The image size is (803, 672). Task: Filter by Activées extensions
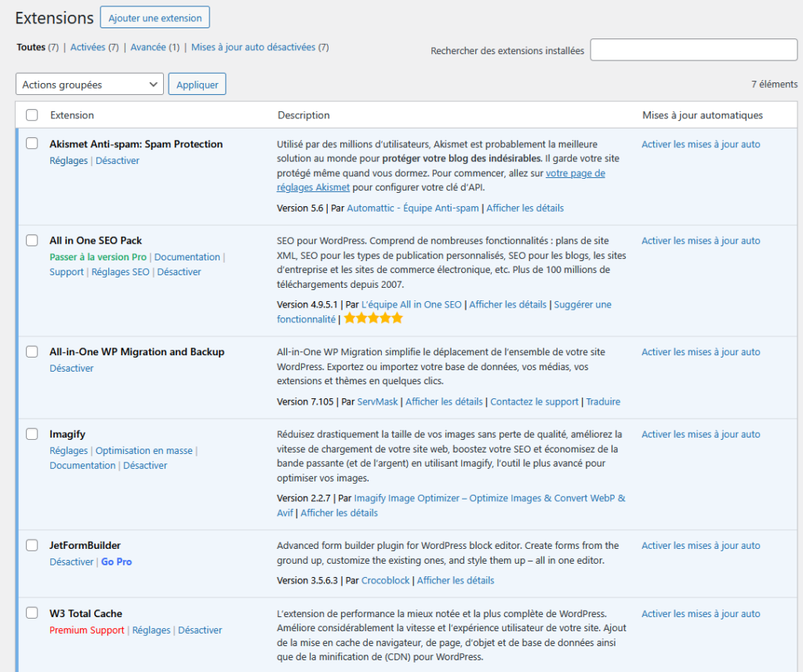tap(88, 47)
